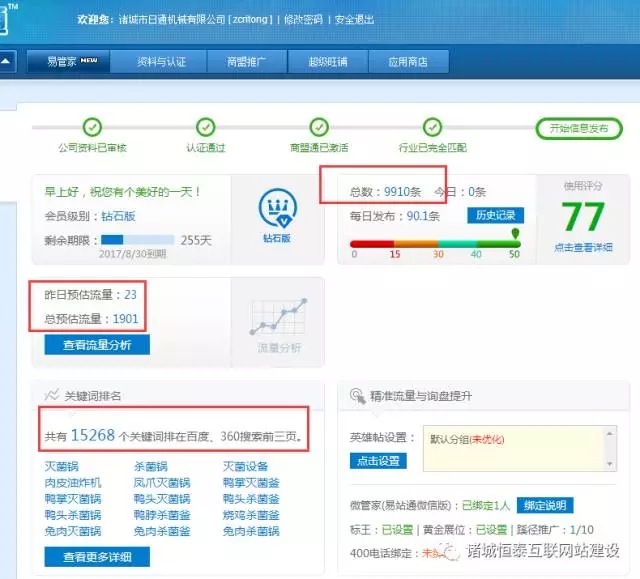The image size is (640, 579).
Task: Click the 认证通过 checkmark step icon
Action: point(205,127)
